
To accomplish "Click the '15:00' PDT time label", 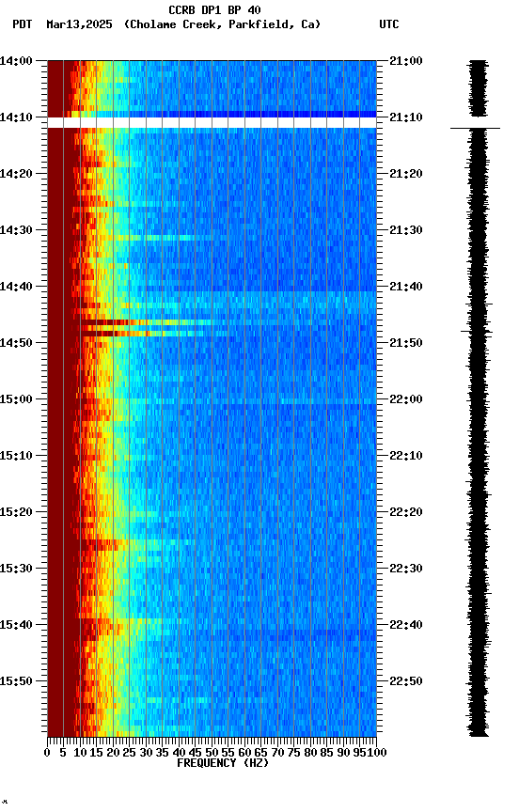I will (16, 399).
